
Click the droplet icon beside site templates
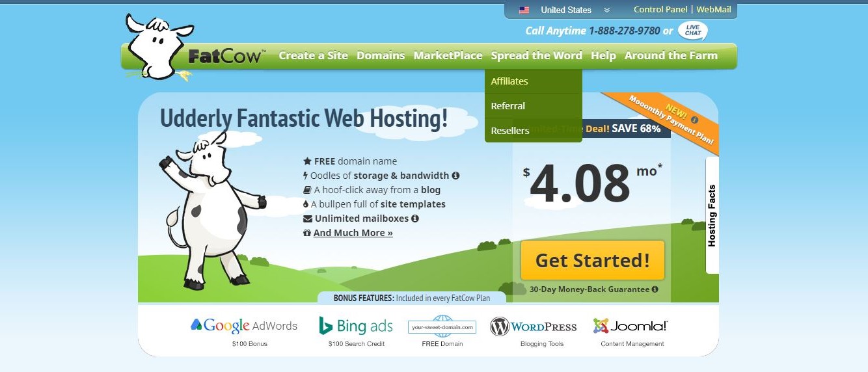pos(306,204)
